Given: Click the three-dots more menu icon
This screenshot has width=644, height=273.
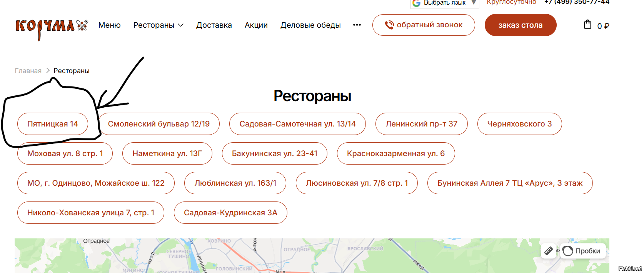Looking at the screenshot, I should coord(357,25).
